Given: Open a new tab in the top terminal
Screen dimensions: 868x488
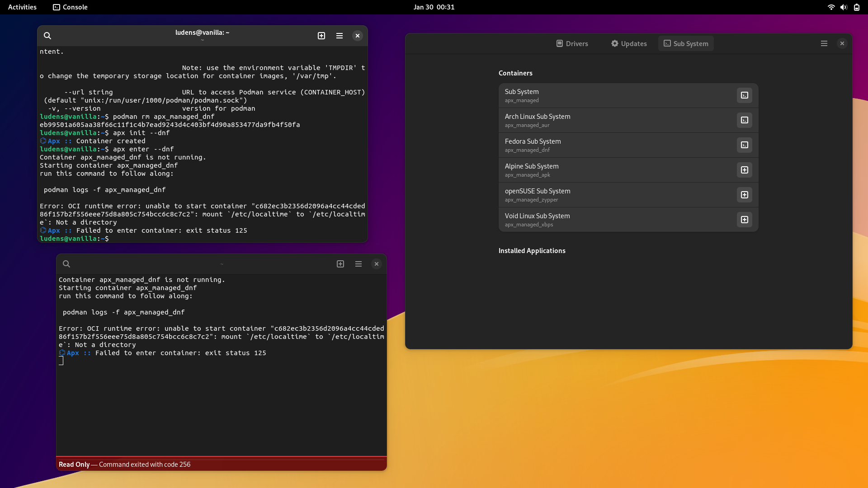Looking at the screenshot, I should click(x=321, y=36).
